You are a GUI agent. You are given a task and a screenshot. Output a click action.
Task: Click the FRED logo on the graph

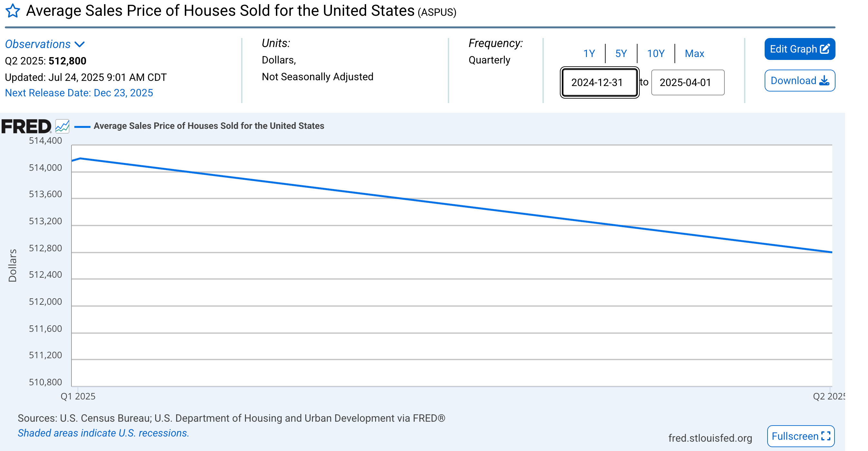pos(26,126)
